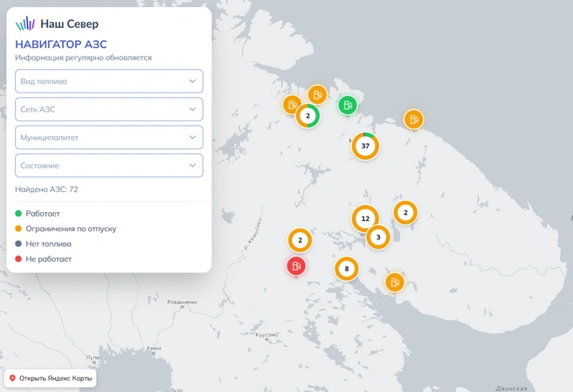
Task: Expand the Вид топлива dropdown
Action: point(109,81)
